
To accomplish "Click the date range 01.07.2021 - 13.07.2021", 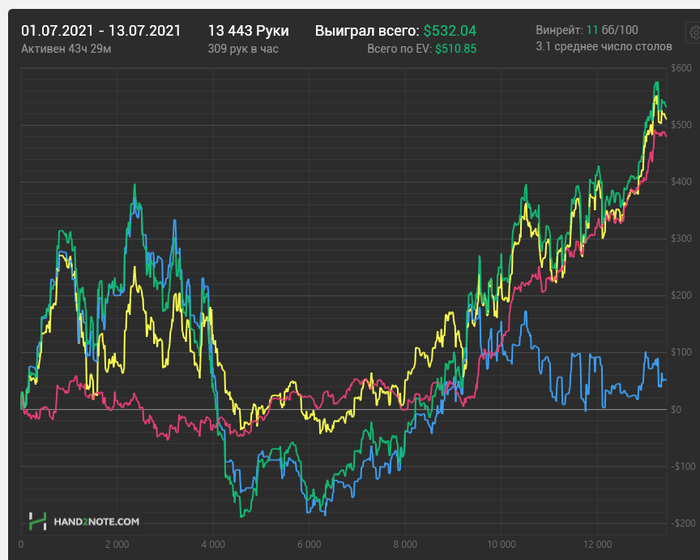I will [x=101, y=31].
